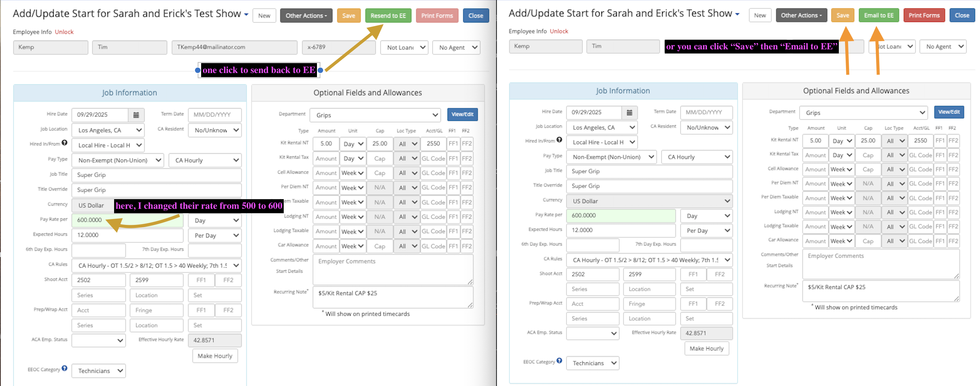Open the EEOC Category Technicians dropdown, right form
This screenshot has width=980, height=386.
coord(592,363)
